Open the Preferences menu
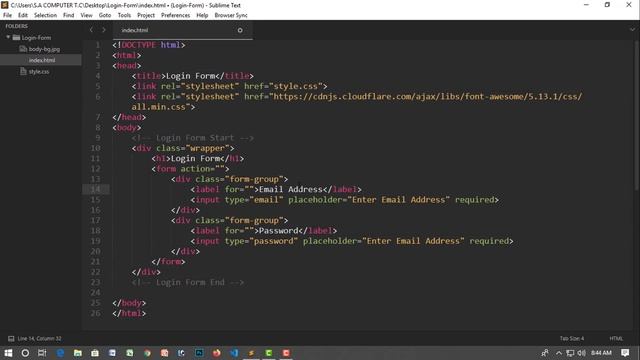This screenshot has height=360, width=640. click(x=175, y=15)
